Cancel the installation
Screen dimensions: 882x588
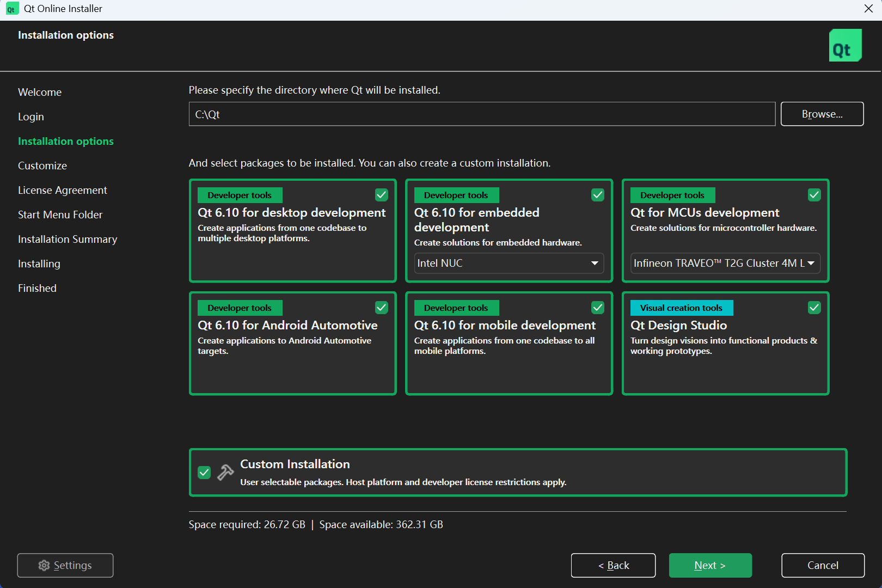(x=823, y=565)
